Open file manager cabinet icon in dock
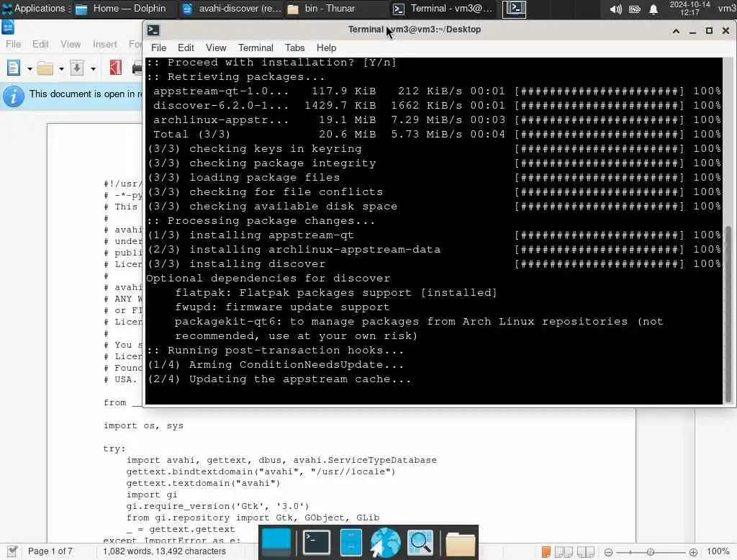 click(351, 543)
